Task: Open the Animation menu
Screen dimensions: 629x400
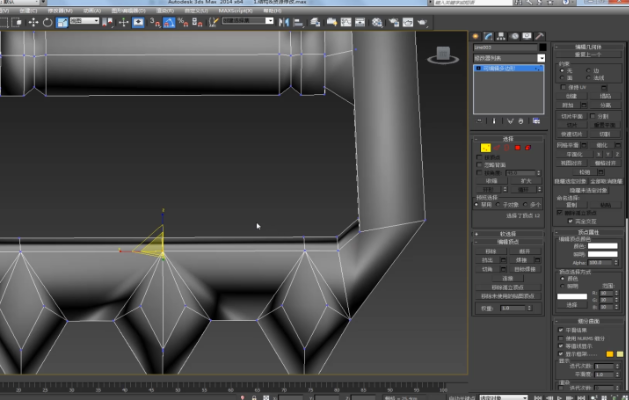Action: pyautogui.click(x=92, y=11)
